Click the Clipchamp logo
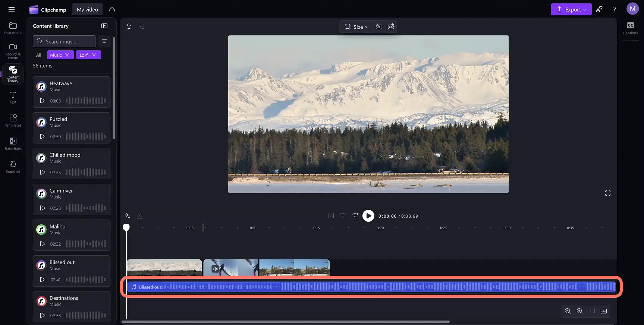The image size is (644, 325). click(48, 10)
